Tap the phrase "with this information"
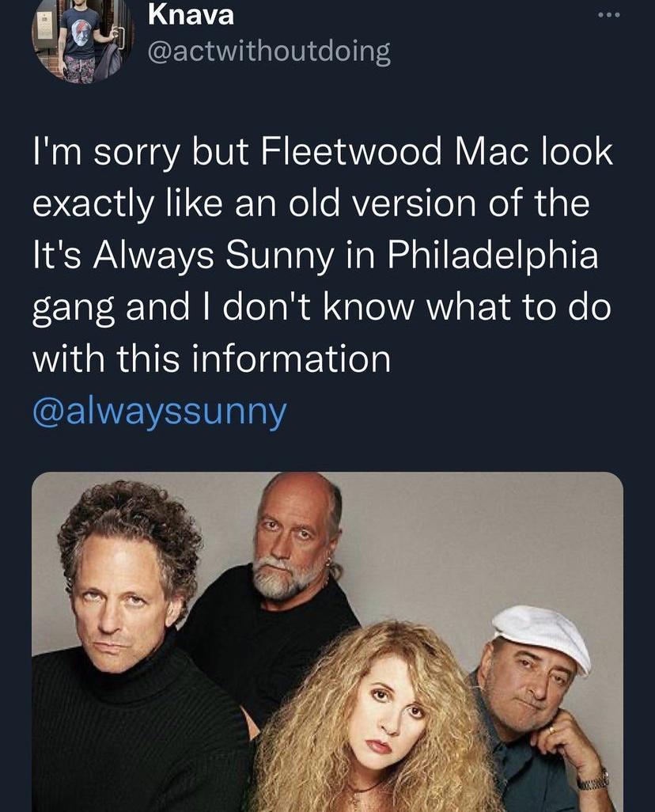 pos(212,359)
